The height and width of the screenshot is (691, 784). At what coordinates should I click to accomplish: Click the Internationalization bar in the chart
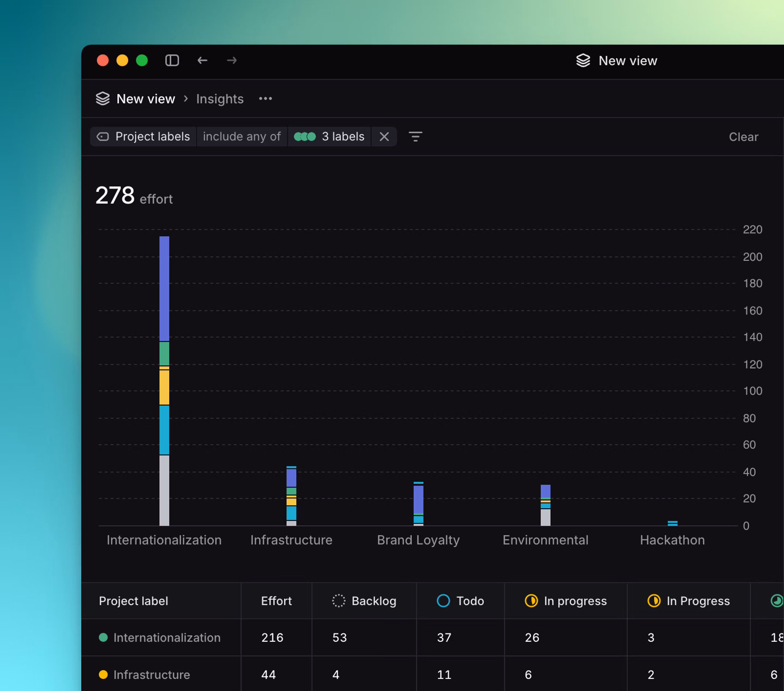(x=164, y=384)
